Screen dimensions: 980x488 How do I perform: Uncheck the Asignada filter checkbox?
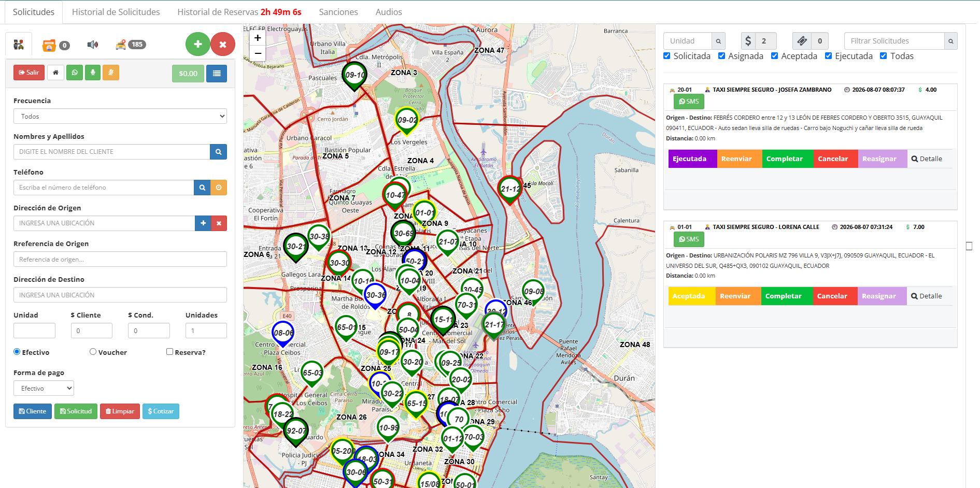click(x=721, y=56)
